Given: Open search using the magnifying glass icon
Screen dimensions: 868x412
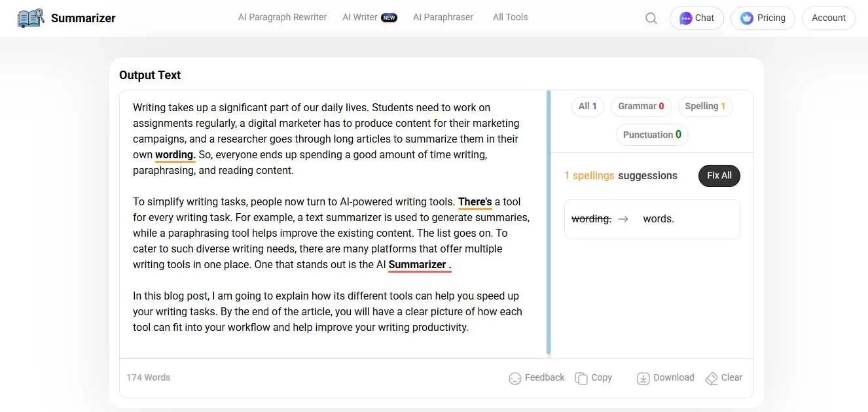Looking at the screenshot, I should click(651, 18).
